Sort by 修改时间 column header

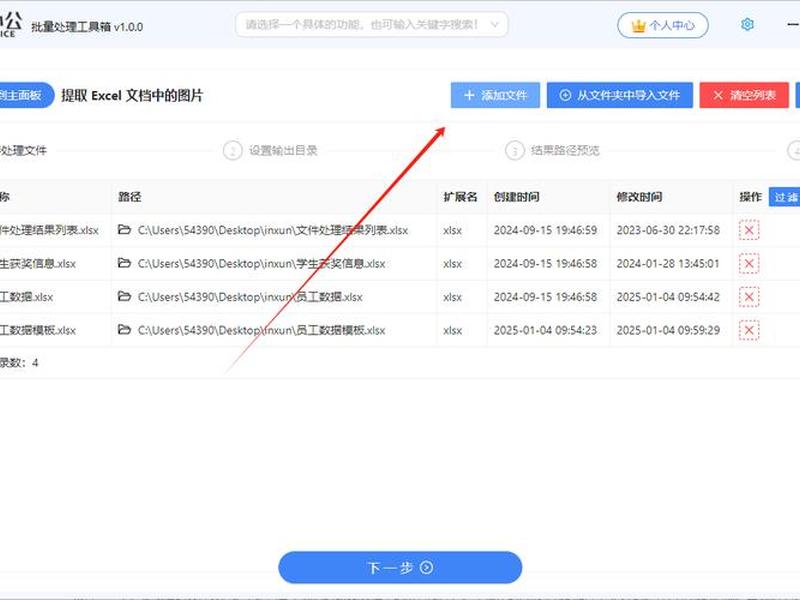[639, 197]
